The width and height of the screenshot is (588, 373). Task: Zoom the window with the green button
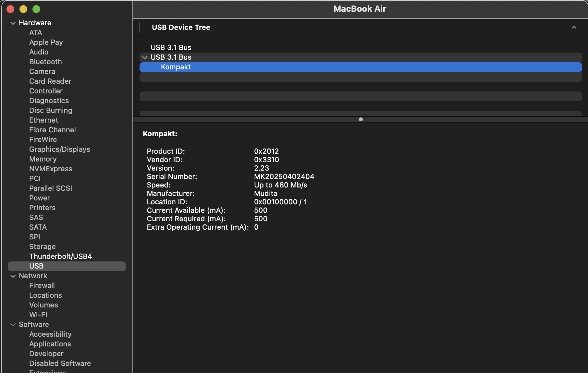point(36,9)
